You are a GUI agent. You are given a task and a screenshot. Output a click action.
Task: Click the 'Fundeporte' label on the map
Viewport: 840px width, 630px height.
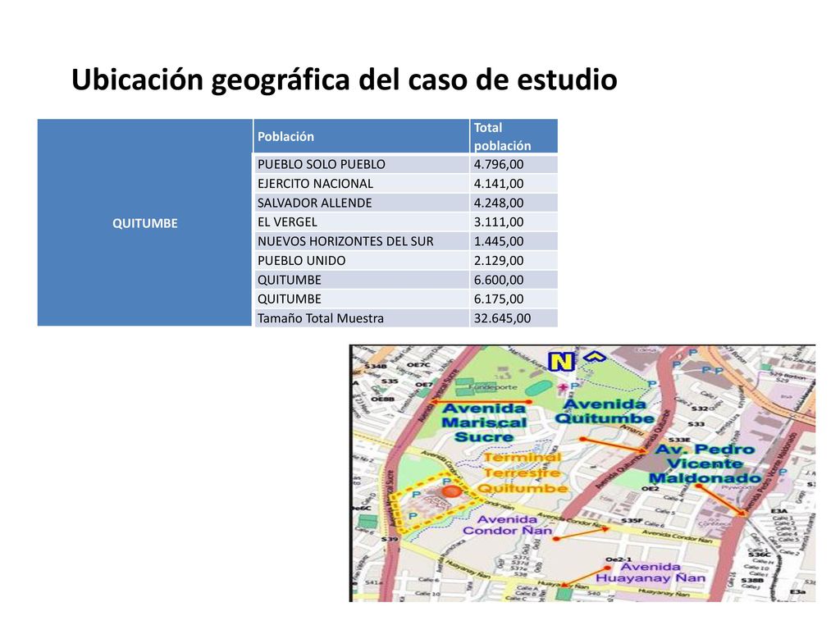pos(493,386)
